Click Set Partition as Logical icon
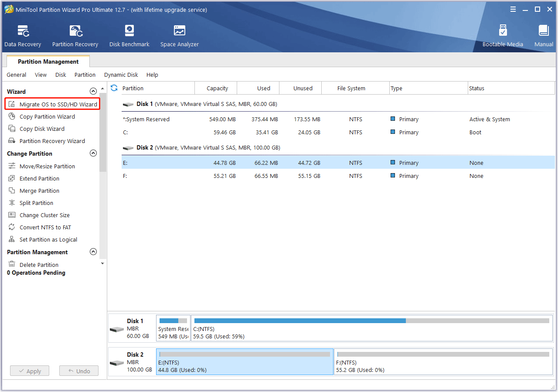The height and width of the screenshot is (392, 558). coord(12,239)
